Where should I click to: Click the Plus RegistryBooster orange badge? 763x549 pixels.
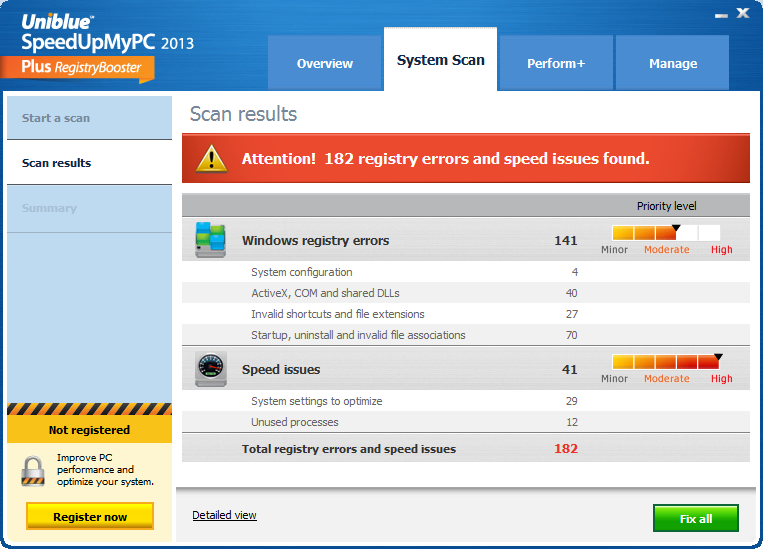point(78,68)
